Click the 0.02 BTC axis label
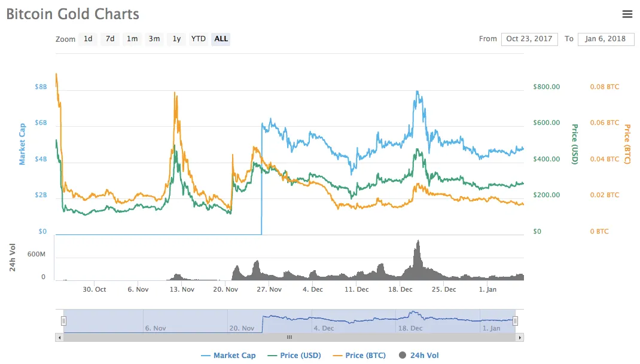Image resolution: width=640 pixels, height=364 pixels. (x=605, y=195)
